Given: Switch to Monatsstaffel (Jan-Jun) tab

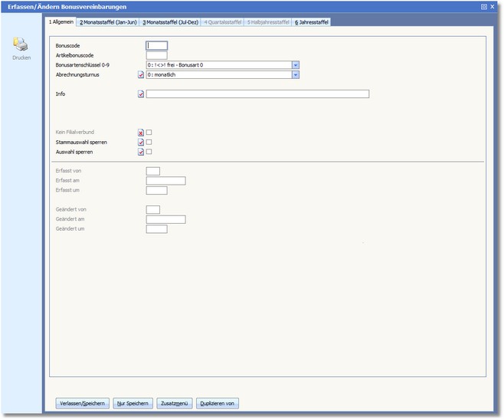Looking at the screenshot, I should [x=108, y=22].
